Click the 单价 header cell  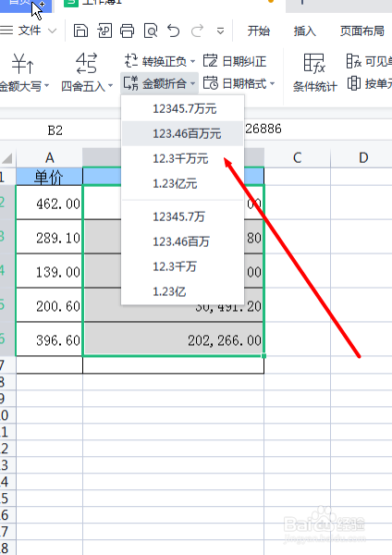point(49,177)
